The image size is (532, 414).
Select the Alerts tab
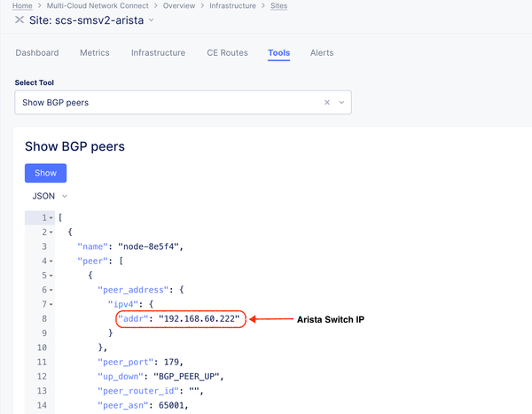point(322,53)
